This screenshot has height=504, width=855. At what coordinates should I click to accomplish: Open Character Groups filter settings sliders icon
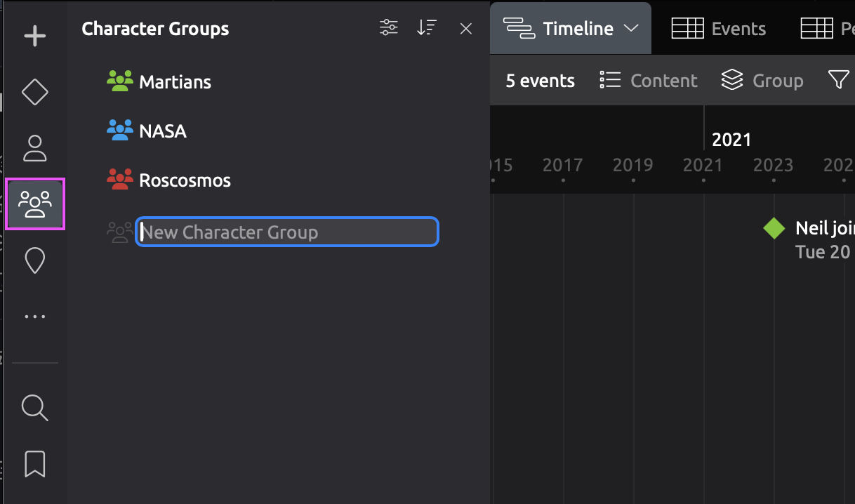(x=388, y=28)
